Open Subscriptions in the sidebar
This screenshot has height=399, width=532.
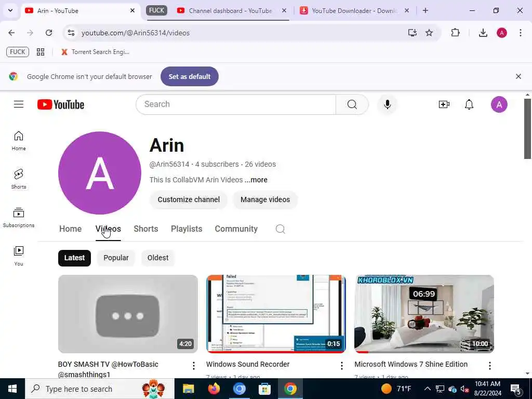point(19,218)
